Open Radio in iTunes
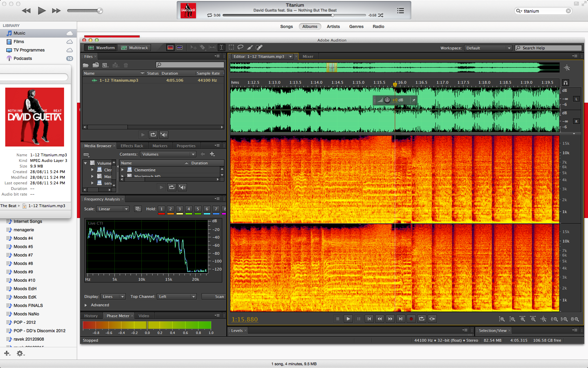This screenshot has height=368, width=588. pyautogui.click(x=378, y=27)
